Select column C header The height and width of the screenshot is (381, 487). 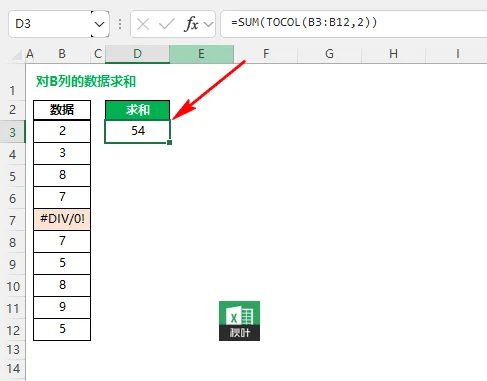click(x=98, y=54)
